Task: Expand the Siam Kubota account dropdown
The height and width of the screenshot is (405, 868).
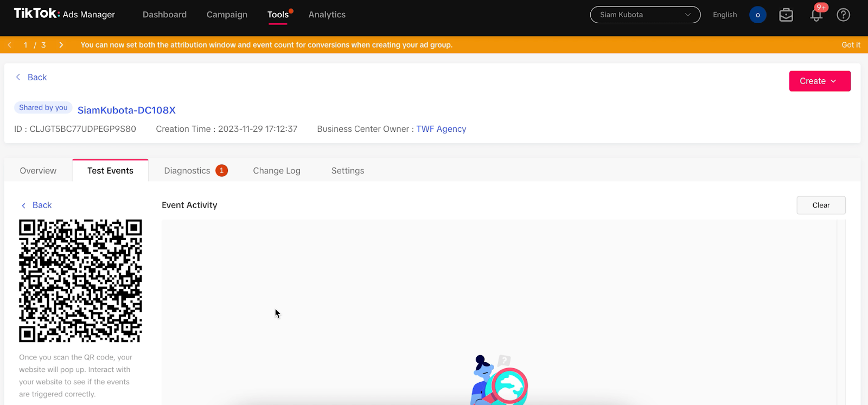Action: point(645,15)
